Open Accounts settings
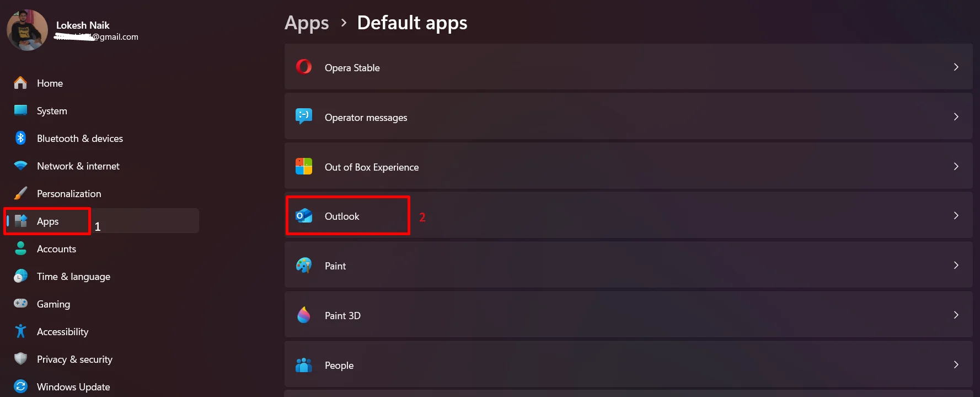 56,249
